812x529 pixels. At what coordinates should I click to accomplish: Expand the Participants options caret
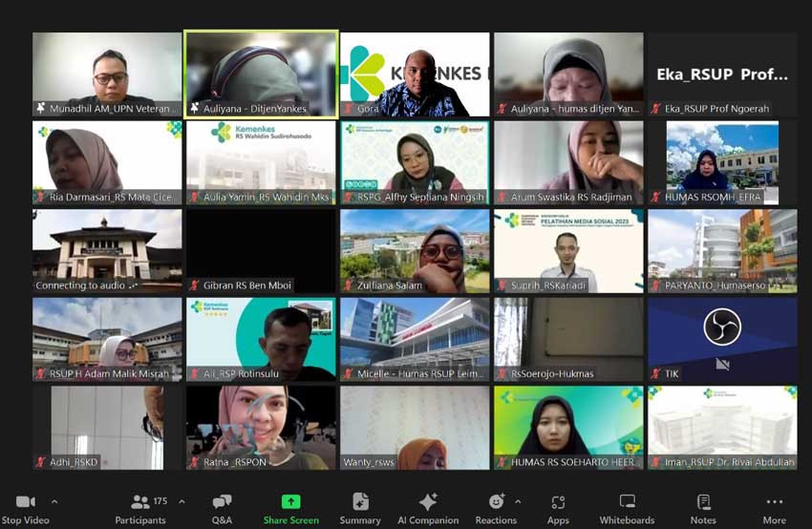(182, 501)
